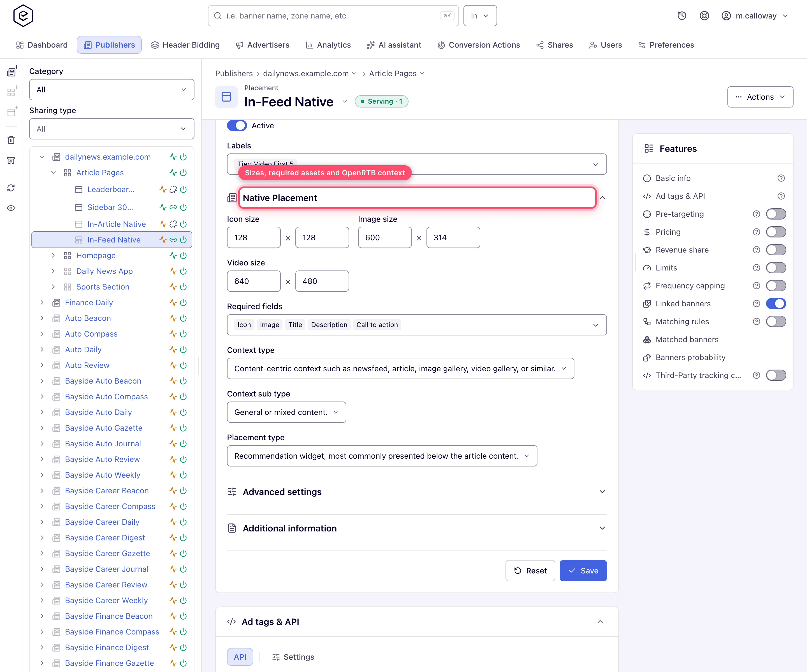
Task: Open the Category dropdown
Action: pos(112,90)
